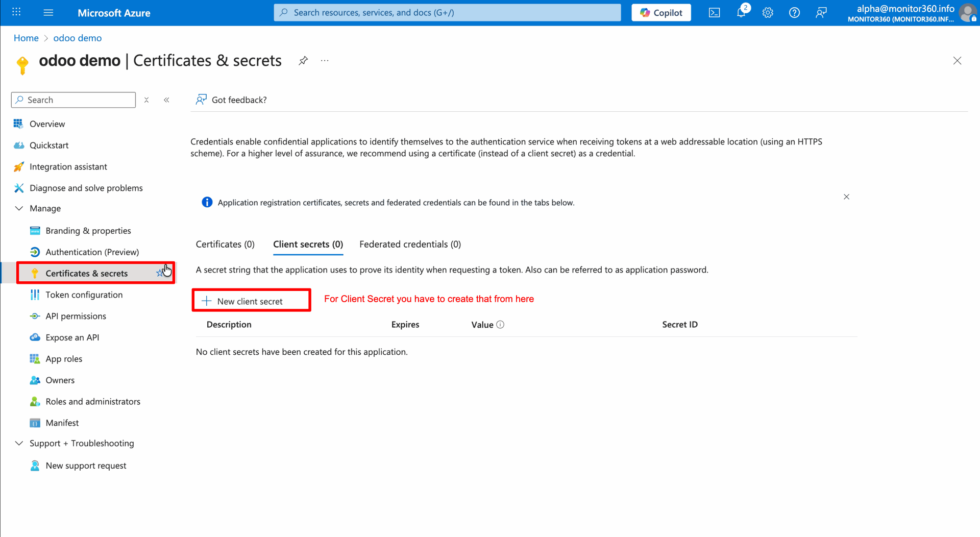Collapse the sidebar menu with double chevron

coord(166,100)
